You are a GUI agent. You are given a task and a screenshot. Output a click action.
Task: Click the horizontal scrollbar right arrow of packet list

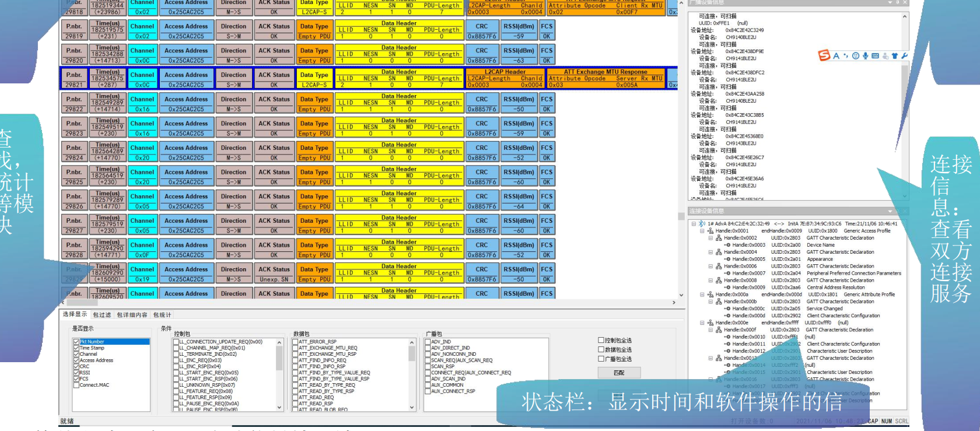674,303
